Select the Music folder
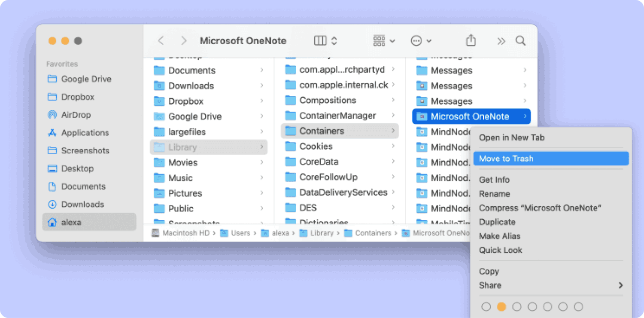 click(x=209, y=178)
